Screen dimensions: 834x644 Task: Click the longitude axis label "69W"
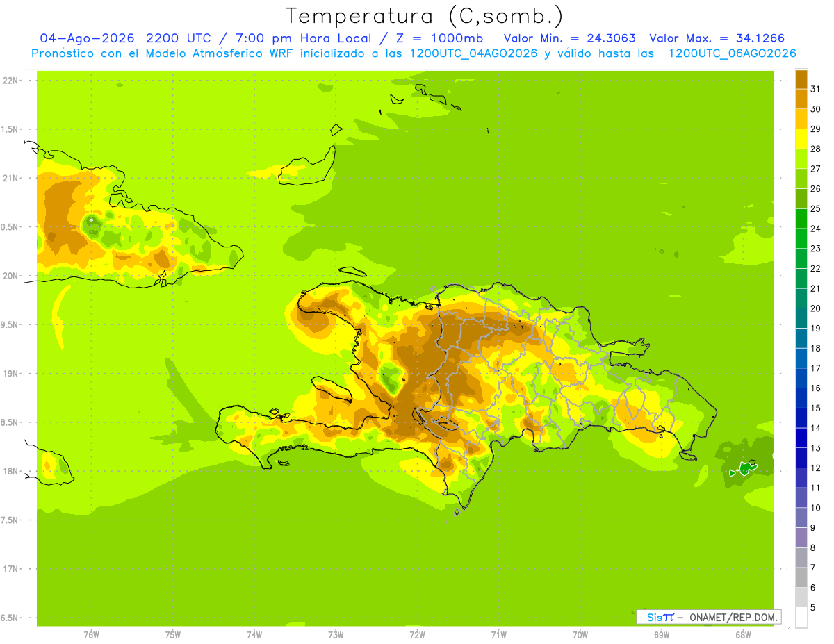click(662, 635)
